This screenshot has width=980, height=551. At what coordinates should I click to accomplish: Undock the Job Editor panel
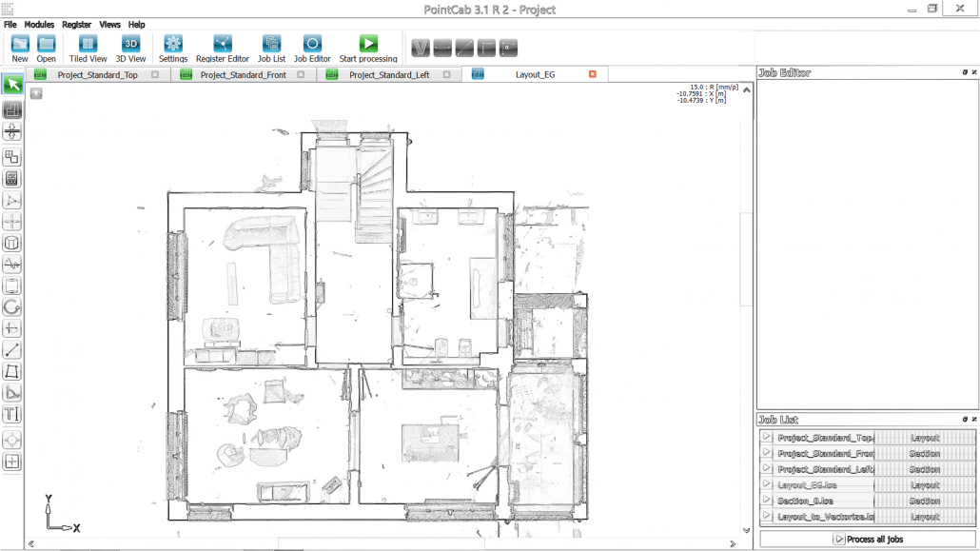click(965, 72)
